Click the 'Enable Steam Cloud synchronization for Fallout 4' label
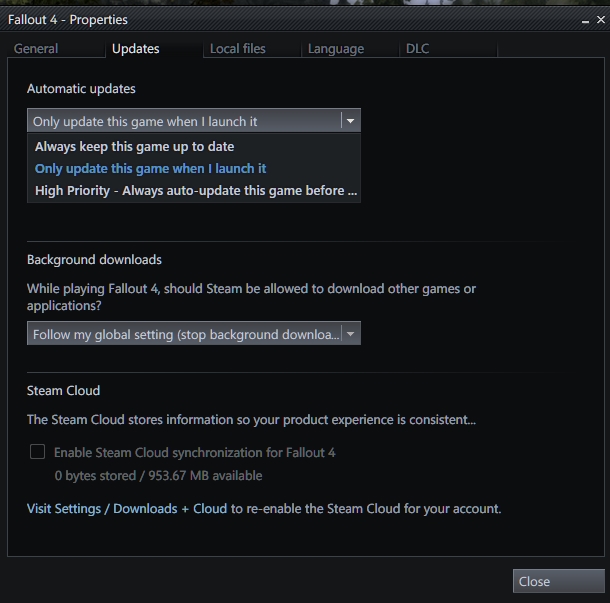 coord(194,453)
